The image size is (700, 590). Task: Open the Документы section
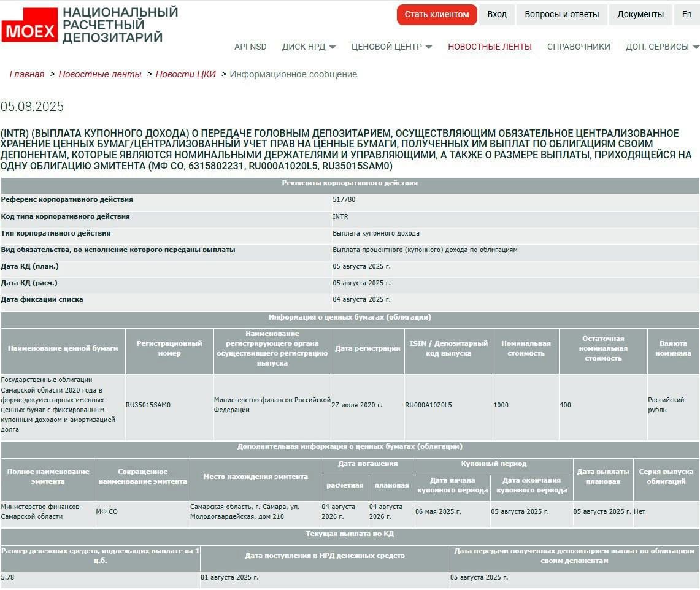pyautogui.click(x=640, y=14)
